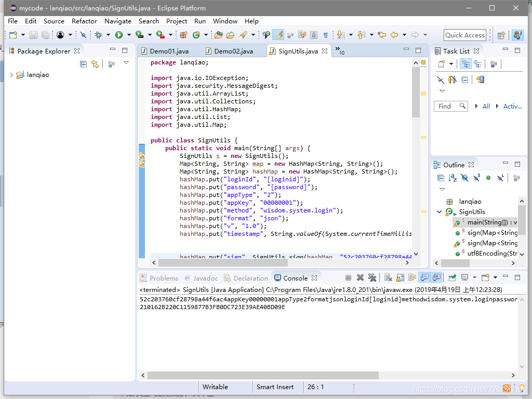Screen dimensions: 532x399
Task: Click Last Edit Location arrow icon
Action: 382,35
